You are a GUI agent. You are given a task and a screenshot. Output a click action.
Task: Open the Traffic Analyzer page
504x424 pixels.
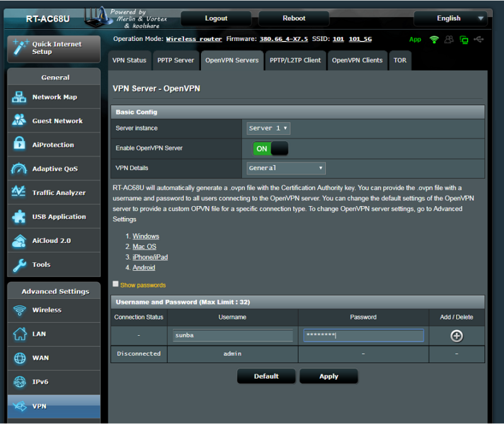(53, 192)
